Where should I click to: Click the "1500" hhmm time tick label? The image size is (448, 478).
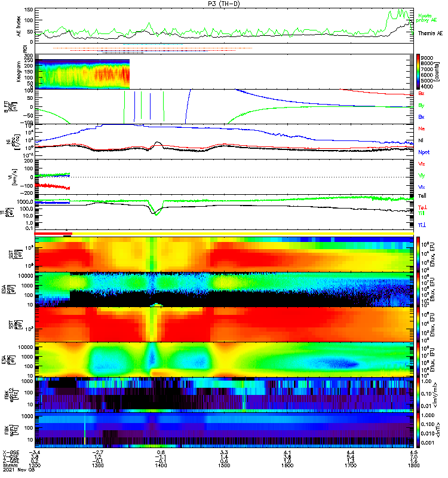click(x=224, y=465)
